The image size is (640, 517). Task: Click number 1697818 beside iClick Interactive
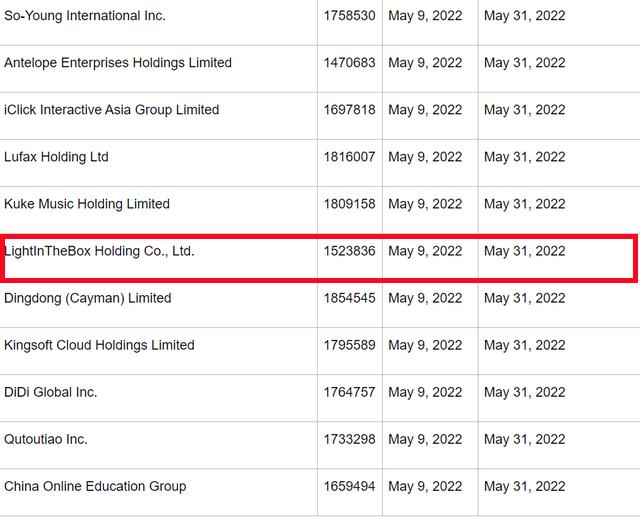point(349,110)
